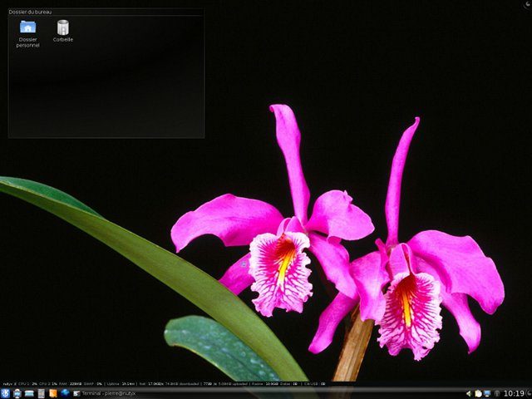Open the panel toolbox at the taskbar end

529,393
